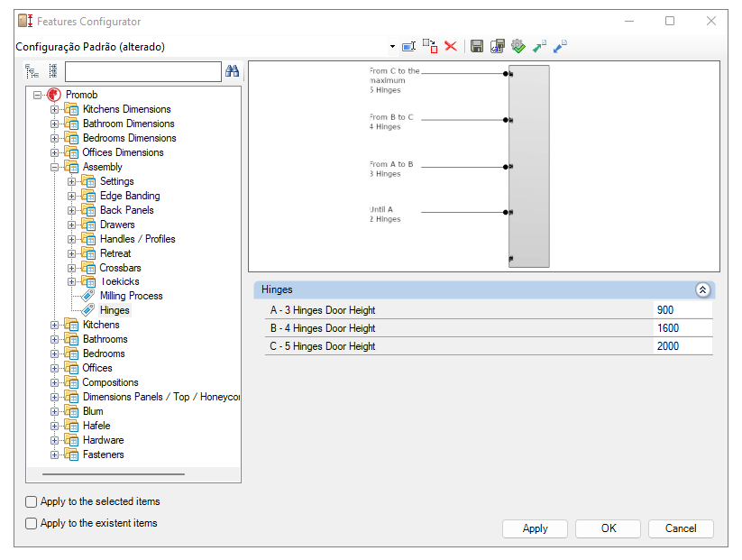Select Dimensions Panels / Top / Honeycomb item
Image resolution: width=742 pixels, height=560 pixels.
point(160,397)
